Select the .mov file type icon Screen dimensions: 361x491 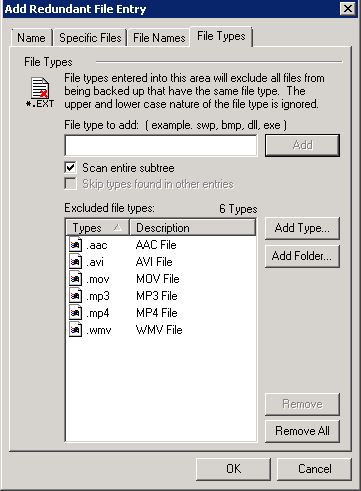75,279
